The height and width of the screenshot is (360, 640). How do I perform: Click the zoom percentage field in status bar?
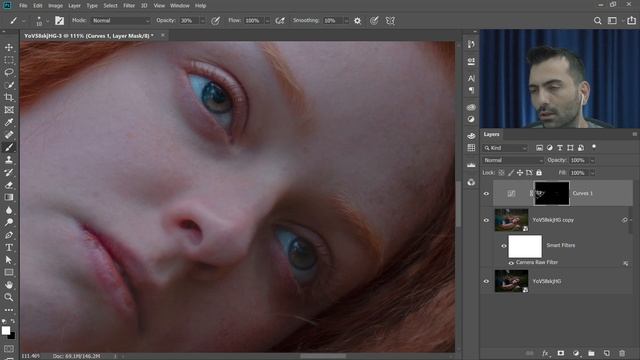(x=31, y=356)
